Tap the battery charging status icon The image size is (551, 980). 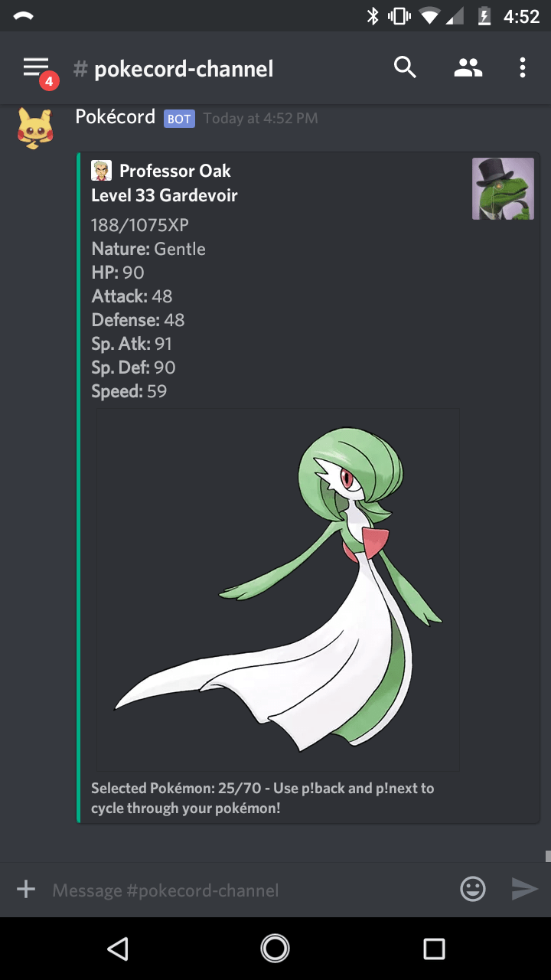[x=484, y=16]
